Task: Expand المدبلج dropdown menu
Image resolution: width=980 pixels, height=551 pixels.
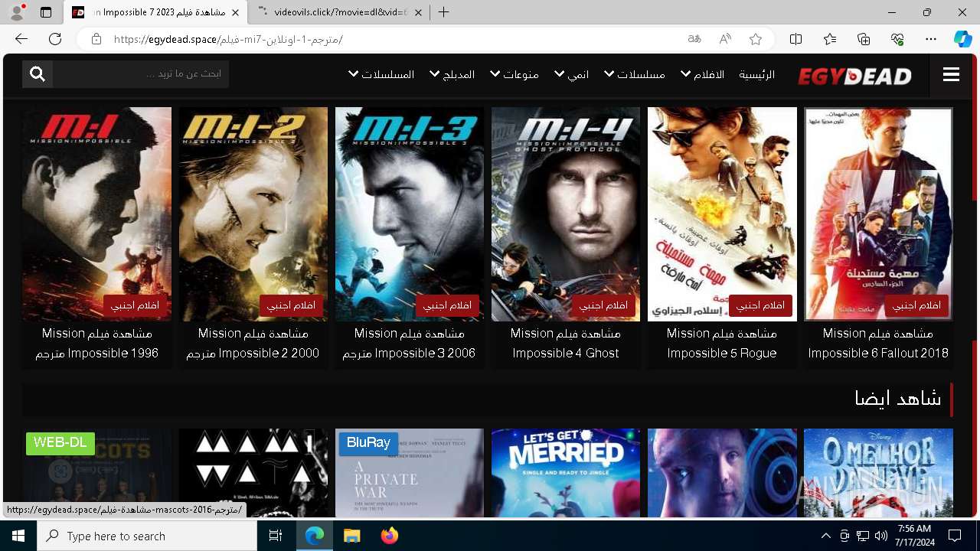Action: (x=452, y=74)
